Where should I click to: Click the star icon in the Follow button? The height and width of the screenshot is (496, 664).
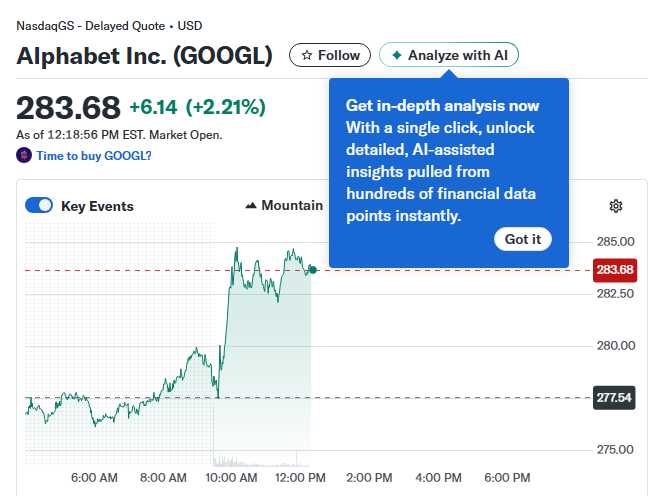307,56
